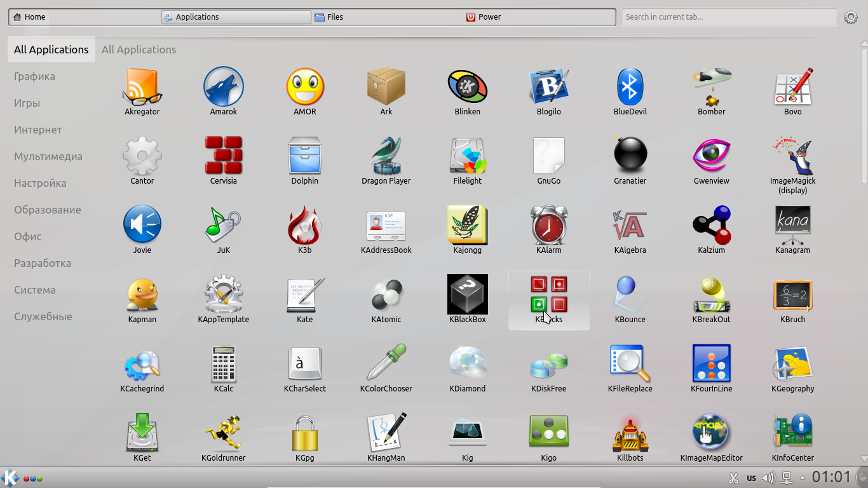Launch Dragon Player
This screenshot has height=488, width=868.
(386, 161)
